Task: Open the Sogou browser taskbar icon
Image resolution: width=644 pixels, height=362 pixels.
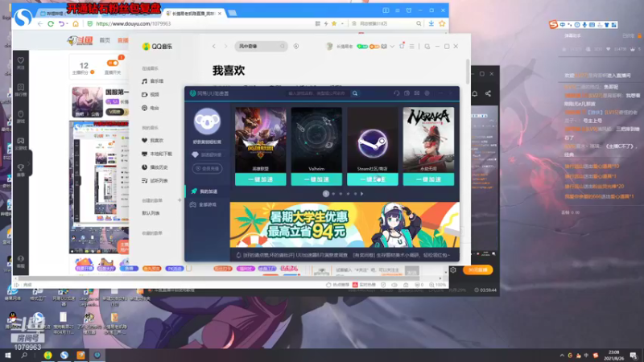Action: point(64,355)
